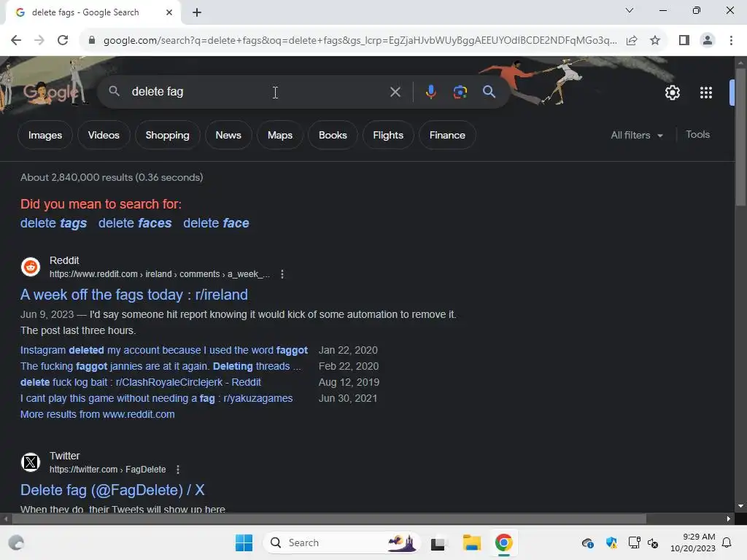Filter results by Images
Viewport: 747px width, 560px height.
pyautogui.click(x=44, y=135)
